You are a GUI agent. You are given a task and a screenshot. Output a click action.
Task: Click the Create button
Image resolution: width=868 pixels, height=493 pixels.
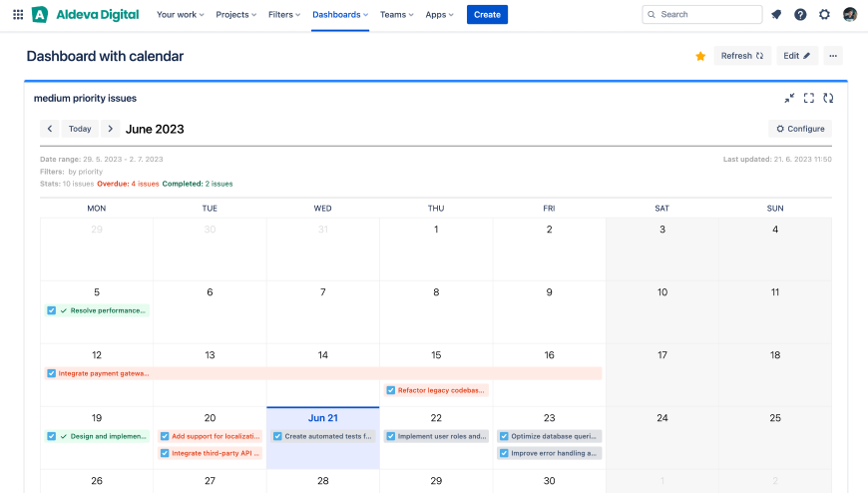[487, 14]
